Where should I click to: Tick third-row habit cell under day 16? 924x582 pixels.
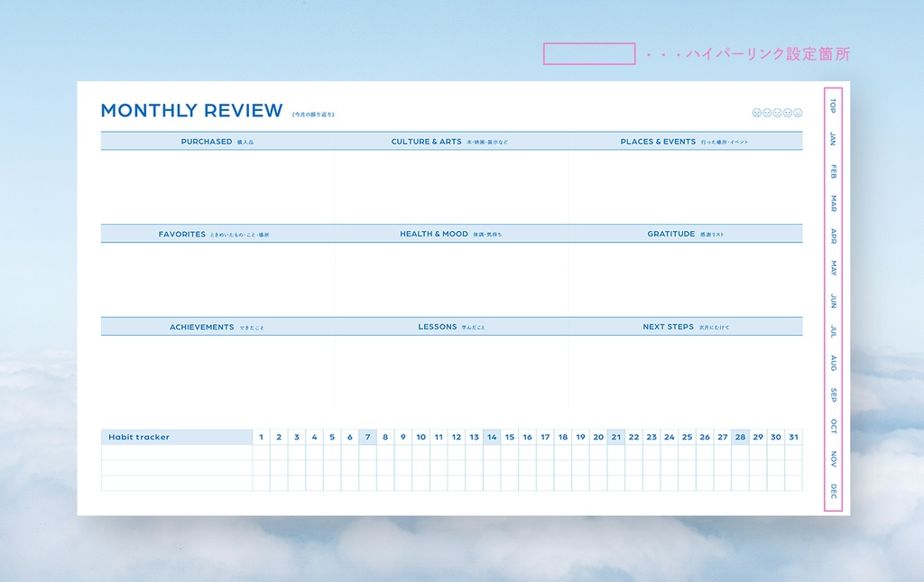(x=527, y=483)
